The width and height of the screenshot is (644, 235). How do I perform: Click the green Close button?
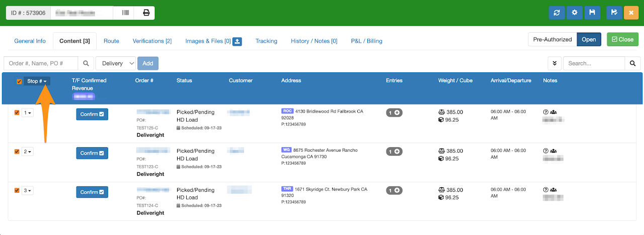[x=622, y=40]
